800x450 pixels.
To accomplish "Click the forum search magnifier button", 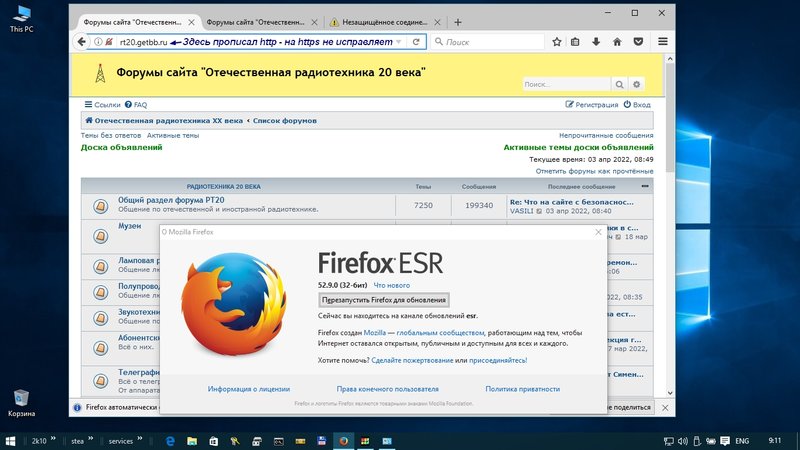I will point(619,84).
